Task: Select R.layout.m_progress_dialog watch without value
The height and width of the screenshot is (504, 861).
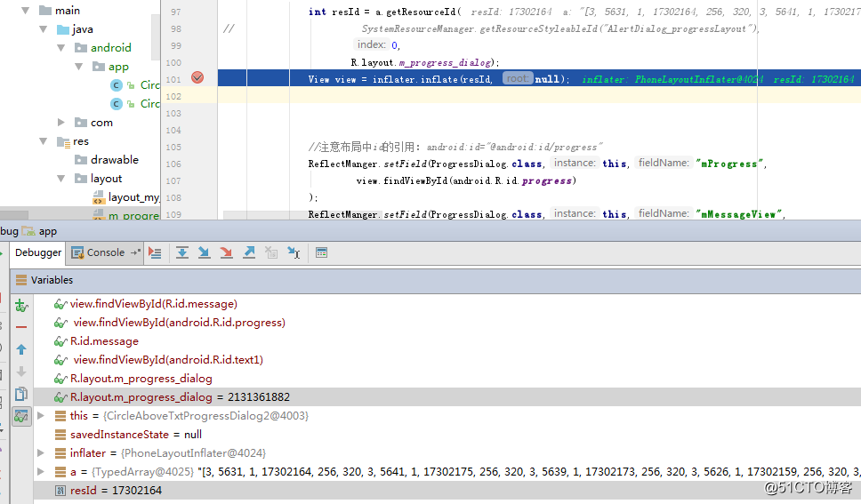Action: click(141, 379)
